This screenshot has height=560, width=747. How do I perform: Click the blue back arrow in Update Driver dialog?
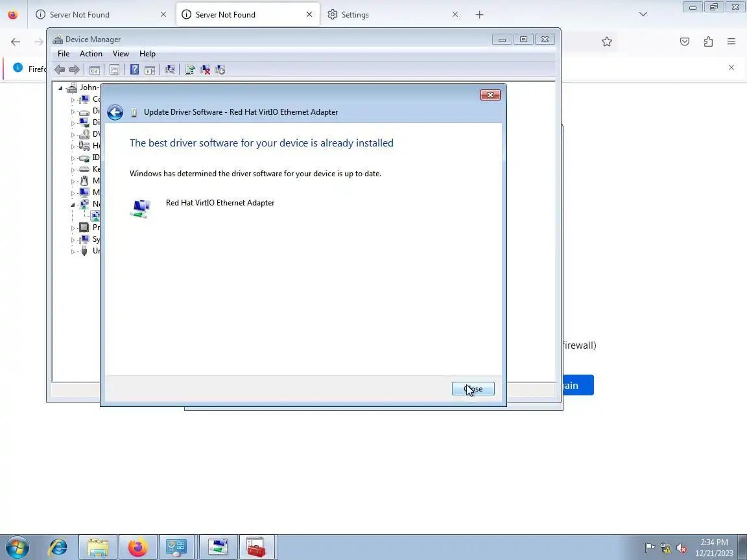(x=115, y=112)
